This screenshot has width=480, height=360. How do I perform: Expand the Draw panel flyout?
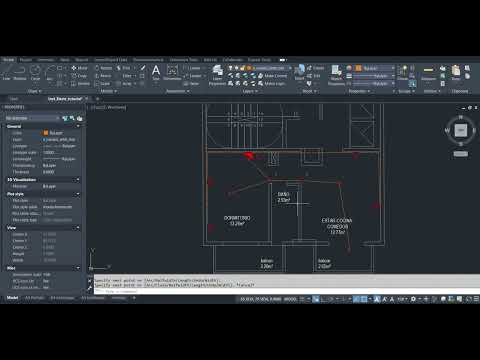[35, 91]
